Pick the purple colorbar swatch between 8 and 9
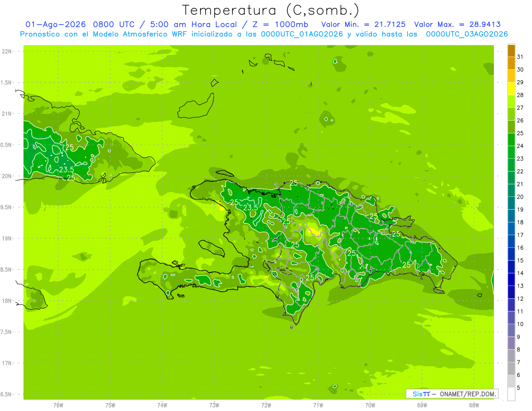532x411 pixels. click(511, 343)
